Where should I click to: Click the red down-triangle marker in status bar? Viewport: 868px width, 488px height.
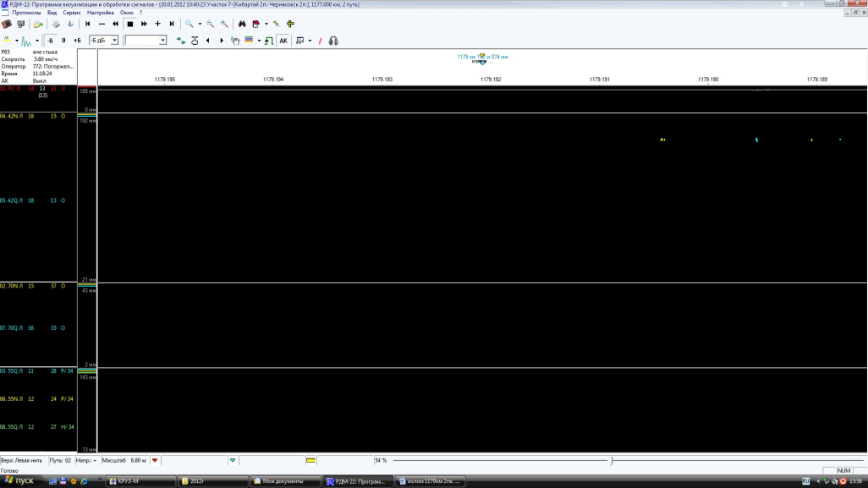tap(155, 460)
